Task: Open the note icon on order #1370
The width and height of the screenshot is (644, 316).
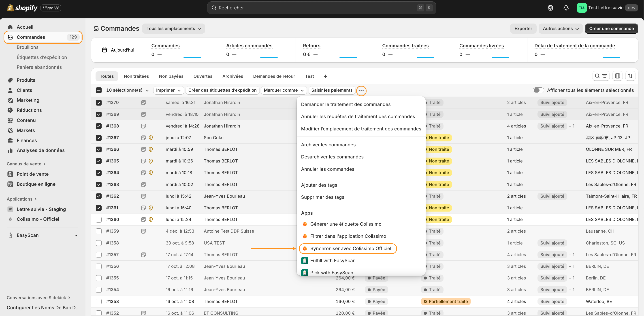Action: coord(143,103)
